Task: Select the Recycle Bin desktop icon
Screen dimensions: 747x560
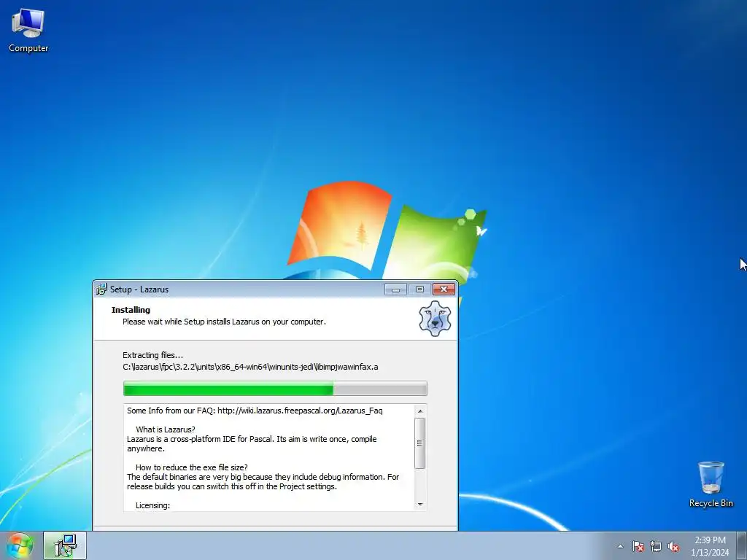Action: point(711,484)
